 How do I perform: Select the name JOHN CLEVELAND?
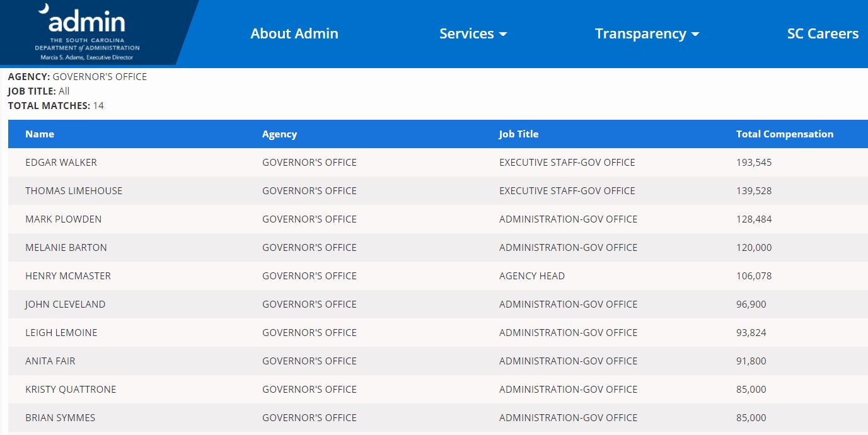click(66, 304)
